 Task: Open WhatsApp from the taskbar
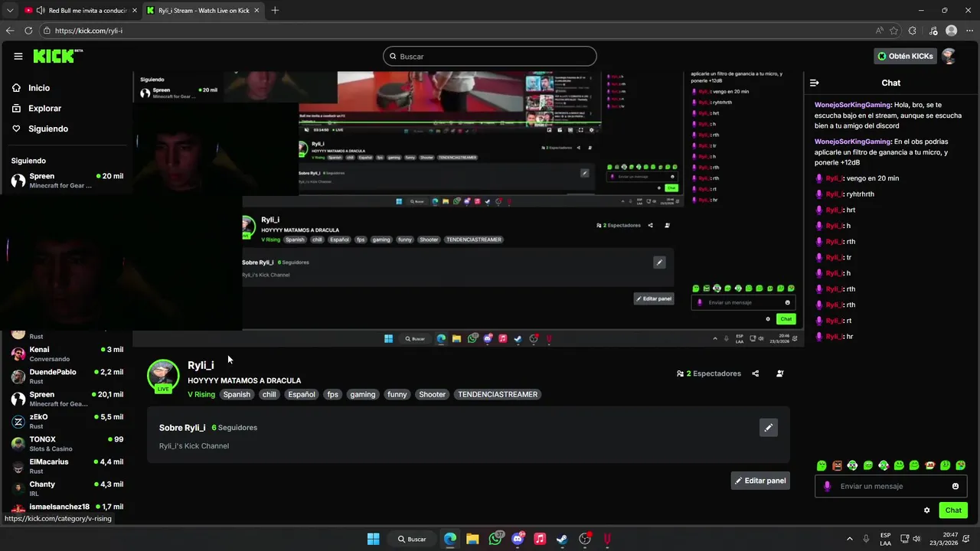coord(495,539)
